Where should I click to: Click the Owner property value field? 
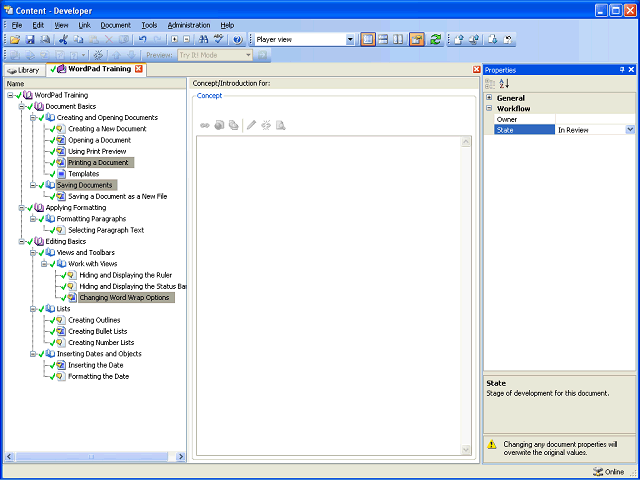(595, 119)
